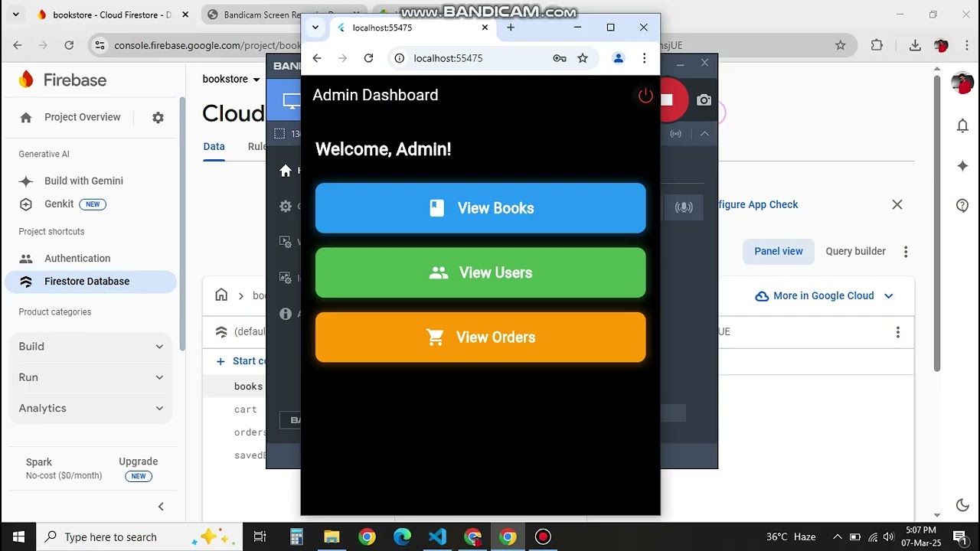Bookmark localhost page with star icon
Viewport: 980px width, 551px height.
pos(583,58)
